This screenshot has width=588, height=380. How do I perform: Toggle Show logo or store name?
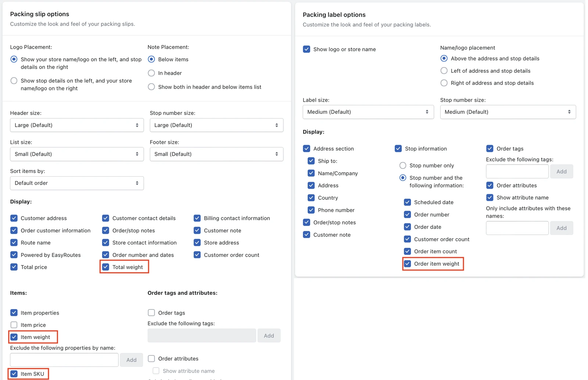(x=306, y=49)
